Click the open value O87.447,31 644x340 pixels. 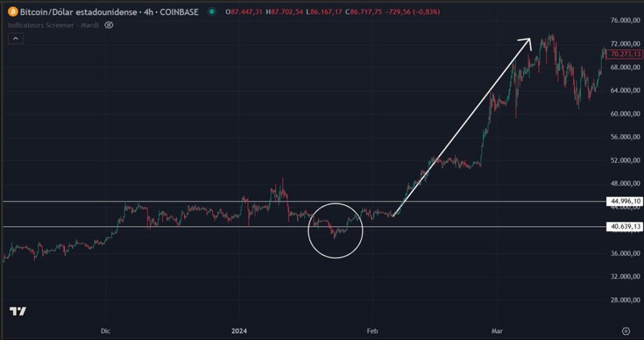tap(244, 12)
